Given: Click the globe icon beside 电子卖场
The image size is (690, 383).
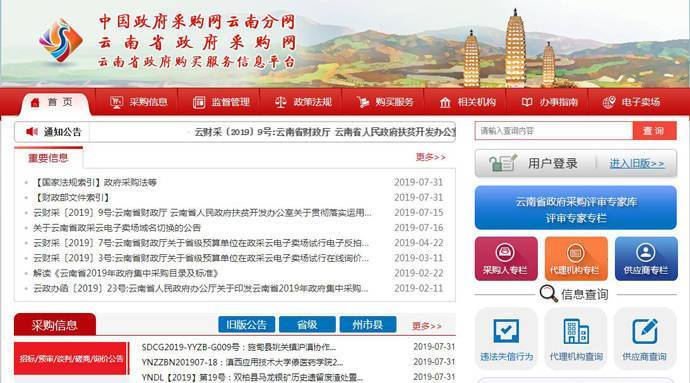Looking at the screenshot, I should tap(609, 103).
